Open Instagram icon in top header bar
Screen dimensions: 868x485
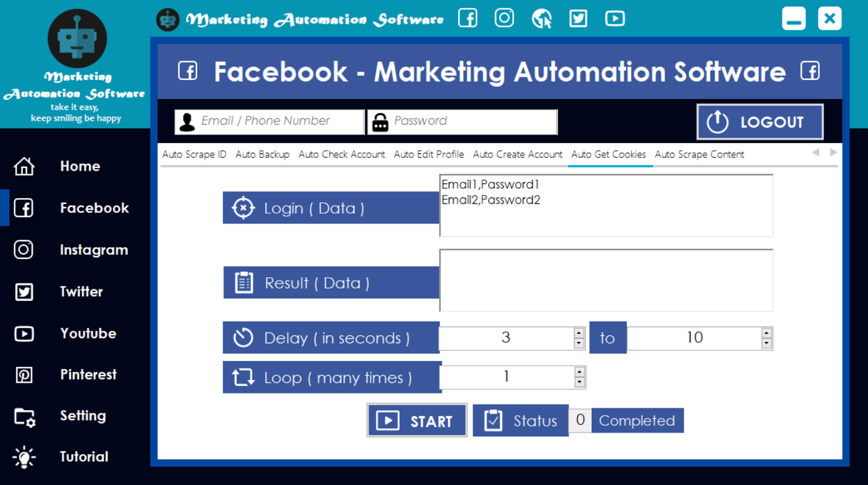pos(504,18)
